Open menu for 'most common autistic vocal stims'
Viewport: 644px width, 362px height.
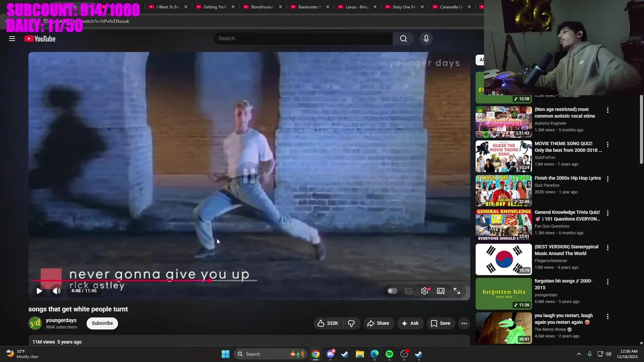click(607, 110)
